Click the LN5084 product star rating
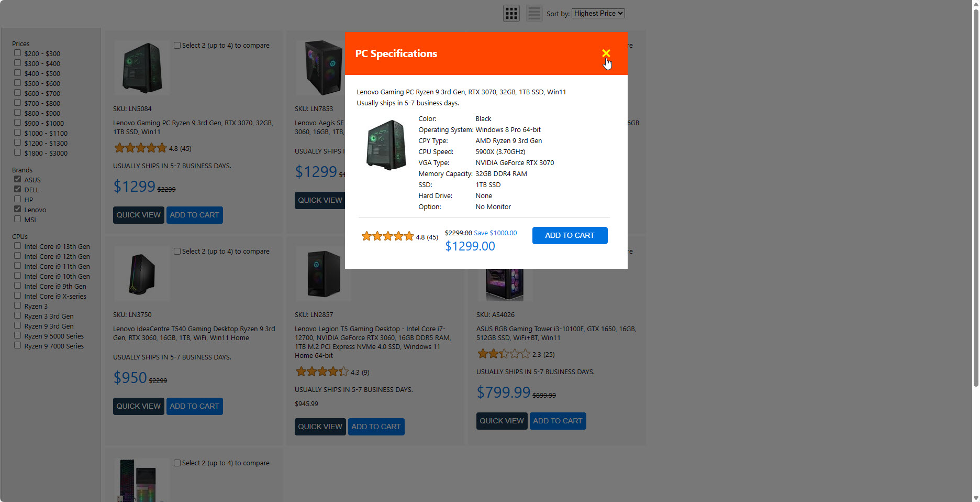 140,148
